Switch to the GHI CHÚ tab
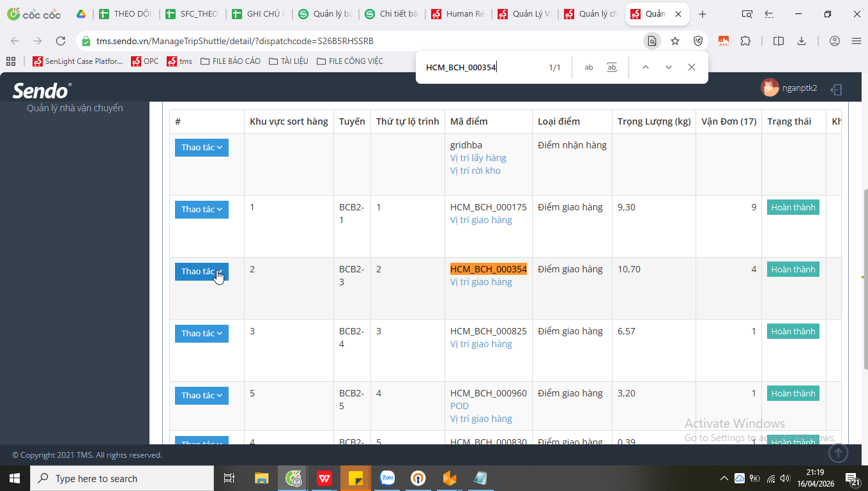868x491 pixels. pos(259,14)
